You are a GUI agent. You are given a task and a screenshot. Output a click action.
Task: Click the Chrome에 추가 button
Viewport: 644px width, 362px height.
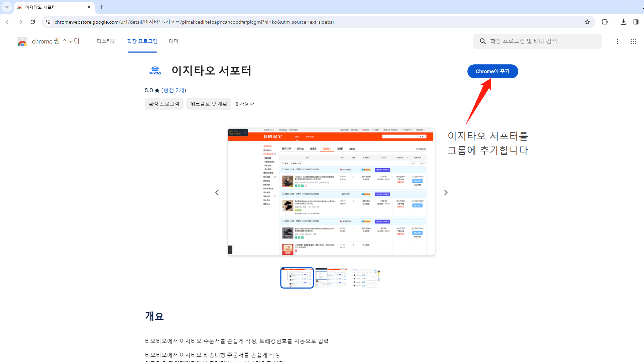tap(492, 71)
